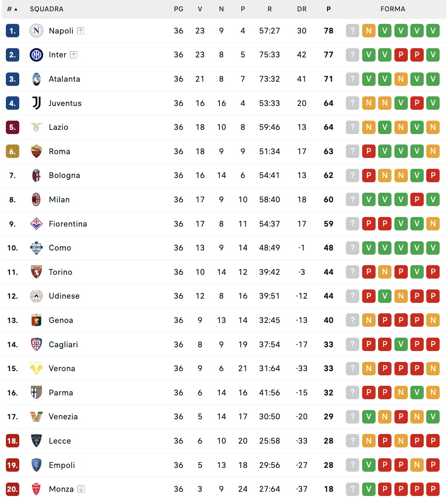Click the promotion arrow beside Napoli
The height and width of the screenshot is (501, 448).
81,31
